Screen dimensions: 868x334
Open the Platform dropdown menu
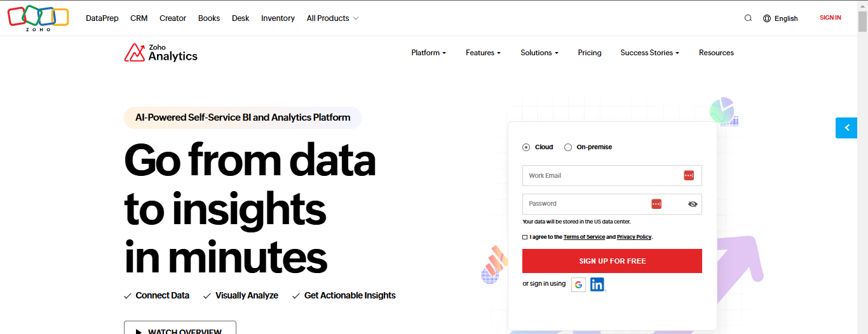tap(428, 53)
